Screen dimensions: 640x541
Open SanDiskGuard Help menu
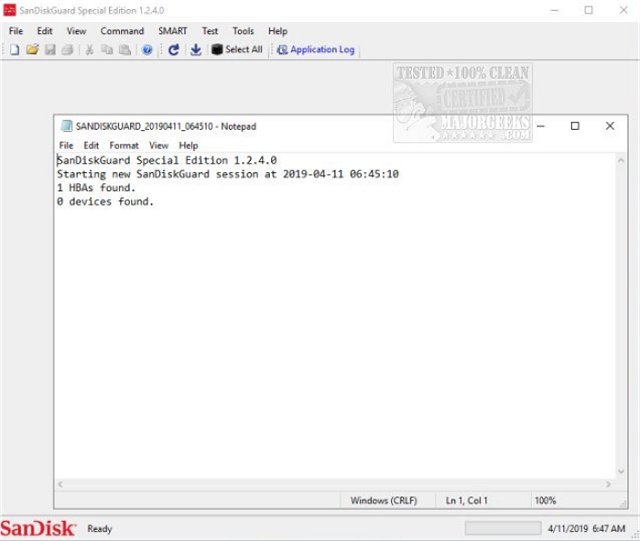[278, 31]
